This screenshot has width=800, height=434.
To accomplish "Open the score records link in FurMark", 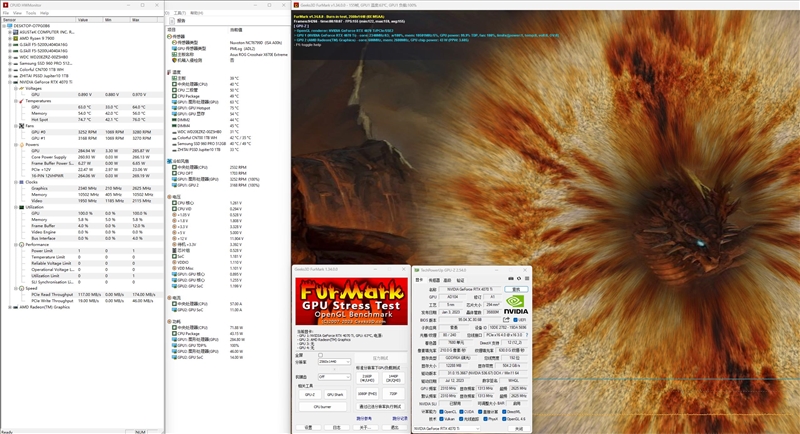I will (x=399, y=419).
